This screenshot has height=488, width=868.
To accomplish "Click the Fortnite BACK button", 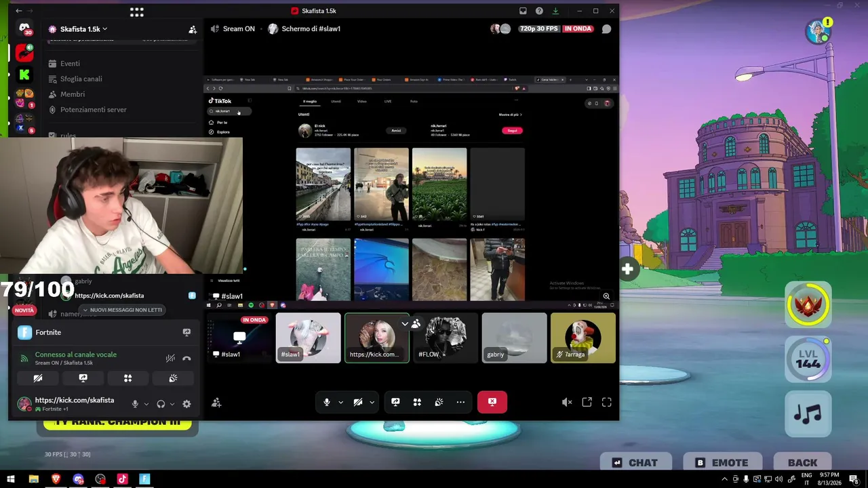I will click(802, 463).
